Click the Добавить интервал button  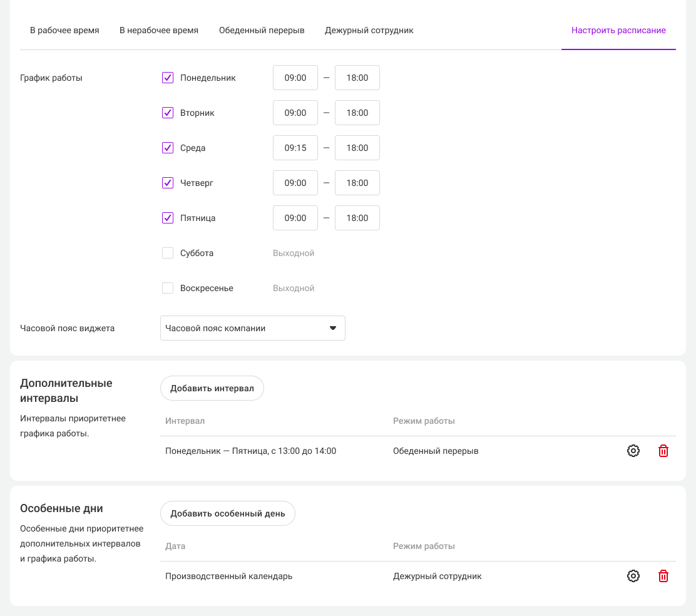click(x=212, y=388)
